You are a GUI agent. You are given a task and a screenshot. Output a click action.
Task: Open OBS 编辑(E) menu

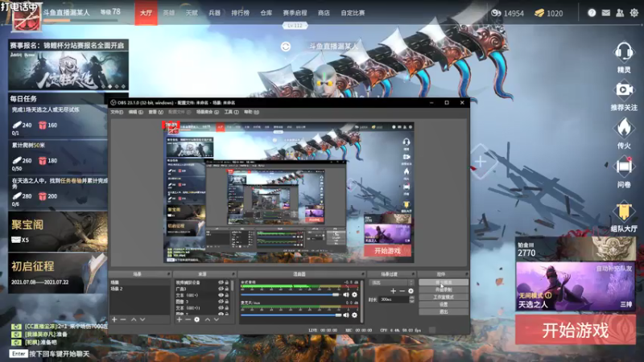[x=135, y=112]
